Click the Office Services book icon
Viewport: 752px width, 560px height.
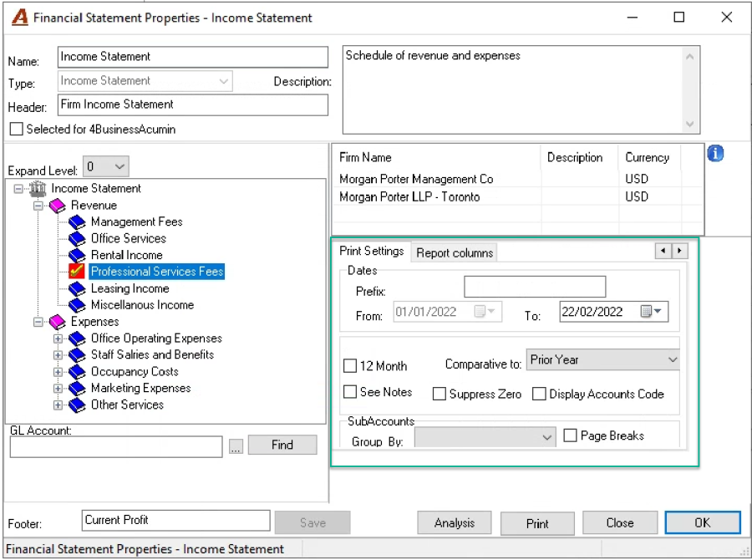pos(77,238)
